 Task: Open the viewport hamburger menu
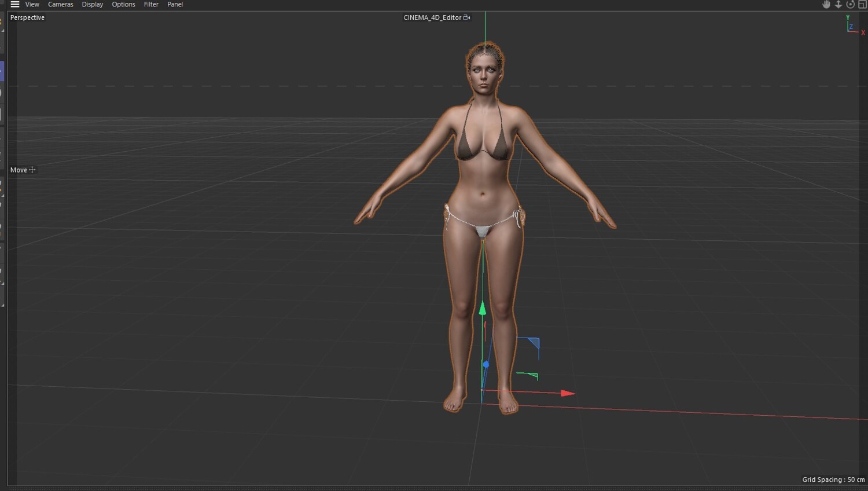(15, 5)
